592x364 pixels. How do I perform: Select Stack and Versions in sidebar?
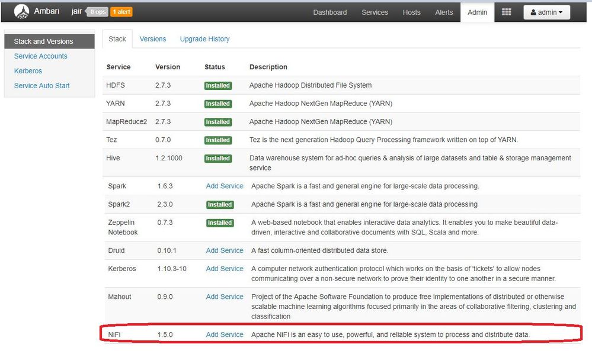coord(49,41)
